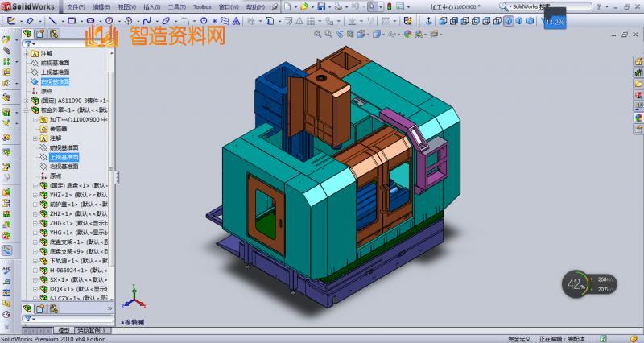Click the Rebuild traffic light icon

390,6
